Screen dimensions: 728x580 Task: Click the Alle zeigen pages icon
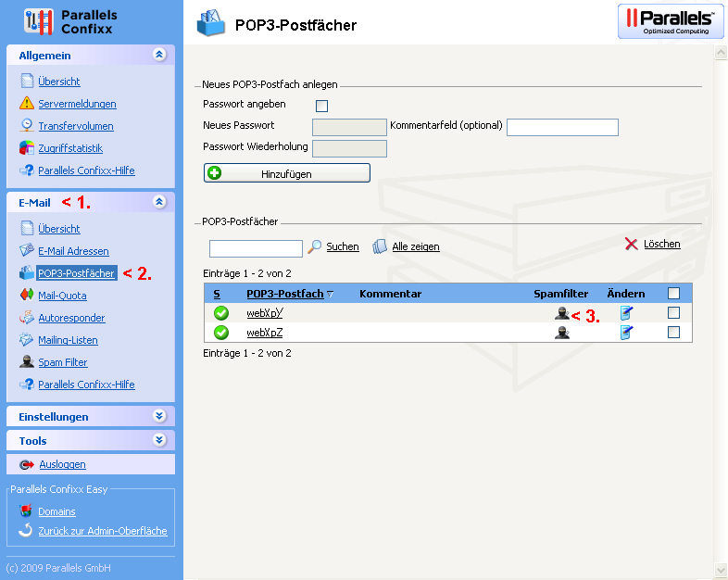coord(380,246)
